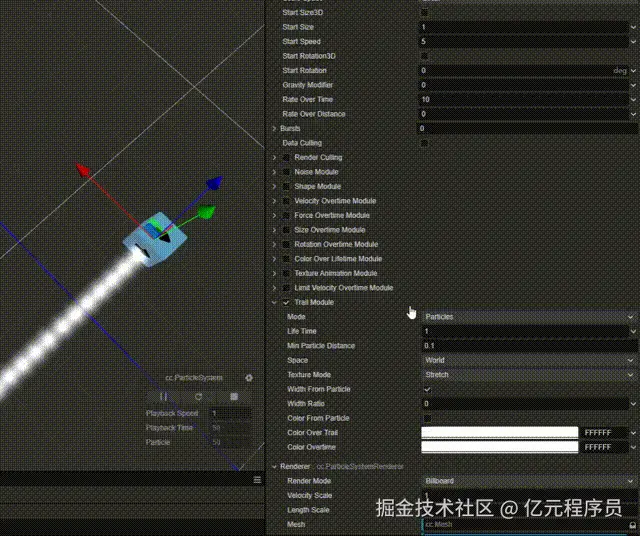Enable the Shape Module checkbox
640x536 pixels.
coord(286,187)
